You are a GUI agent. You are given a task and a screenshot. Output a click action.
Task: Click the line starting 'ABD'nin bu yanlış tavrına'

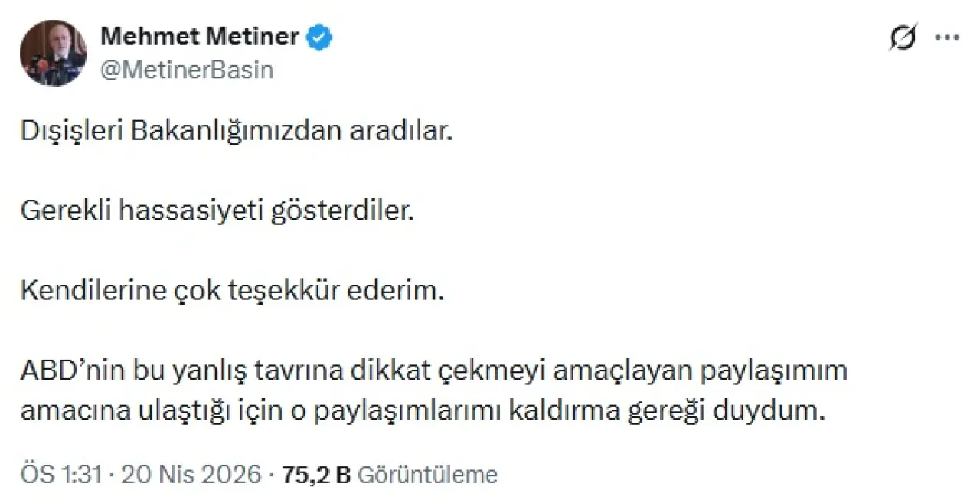pos(434,371)
